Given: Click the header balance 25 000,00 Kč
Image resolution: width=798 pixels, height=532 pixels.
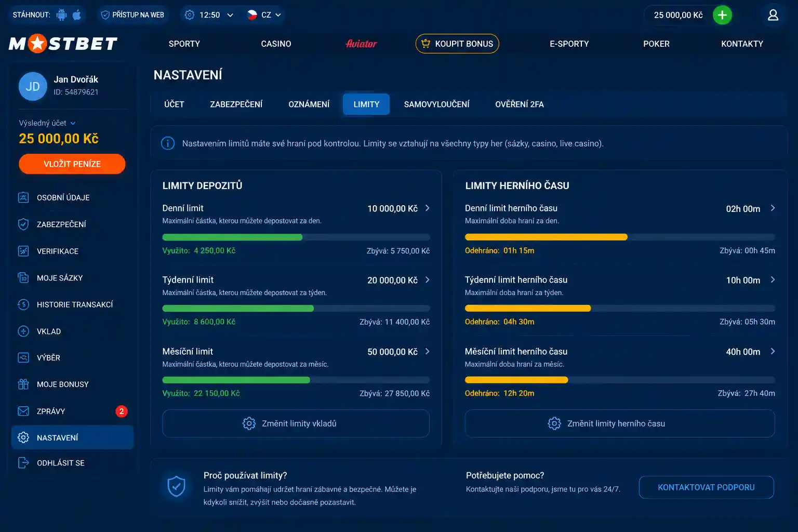Looking at the screenshot, I should (x=678, y=15).
